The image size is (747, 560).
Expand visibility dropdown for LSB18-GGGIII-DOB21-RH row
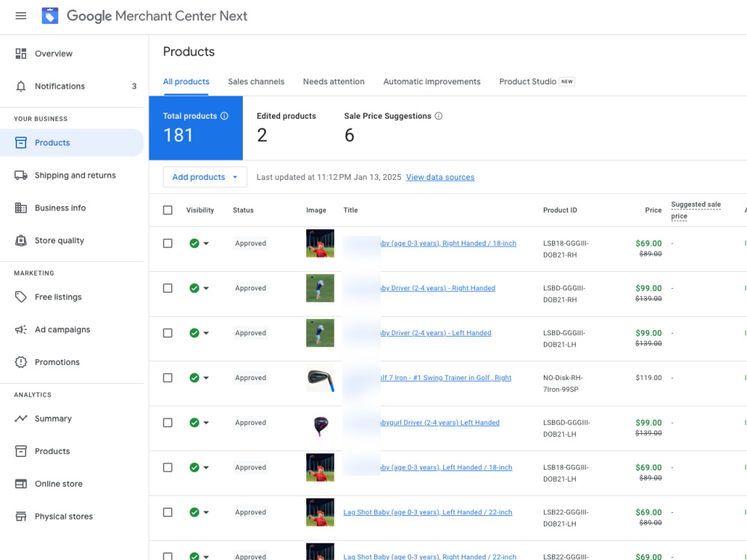tap(206, 243)
